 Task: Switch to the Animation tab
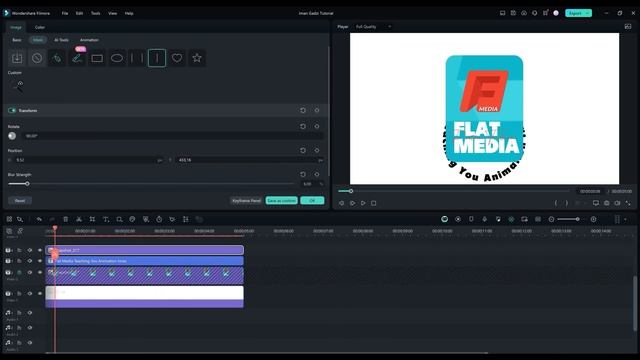coord(89,40)
